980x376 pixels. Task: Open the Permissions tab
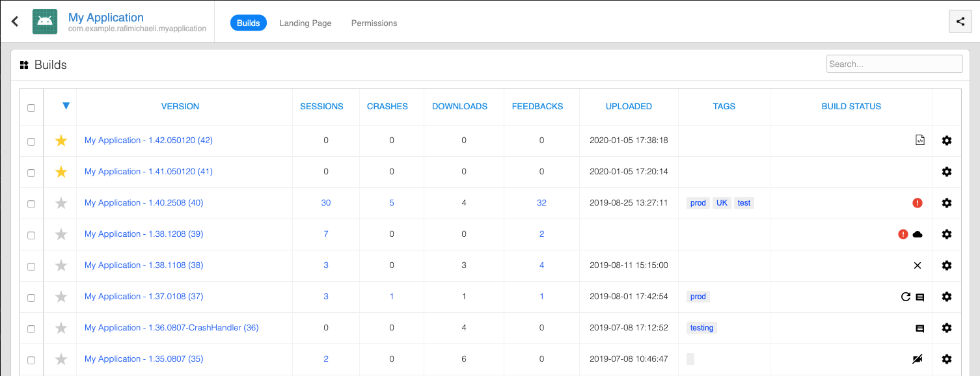tap(374, 23)
